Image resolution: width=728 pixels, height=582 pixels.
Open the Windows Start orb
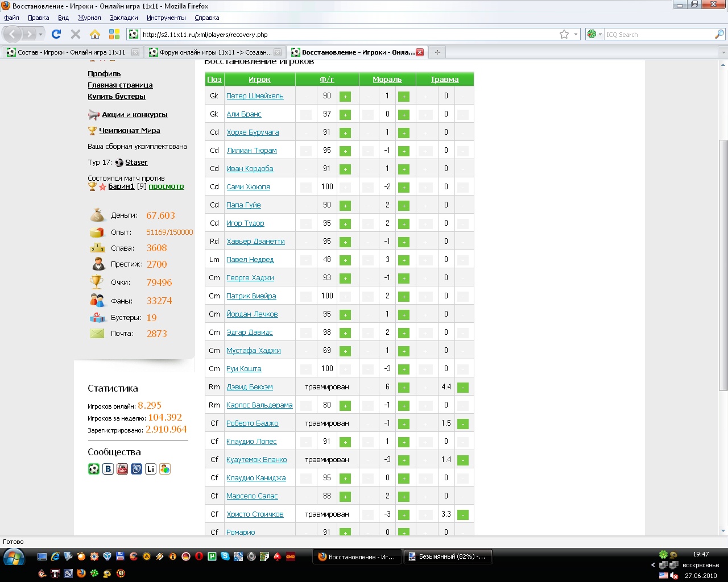pos(14,557)
